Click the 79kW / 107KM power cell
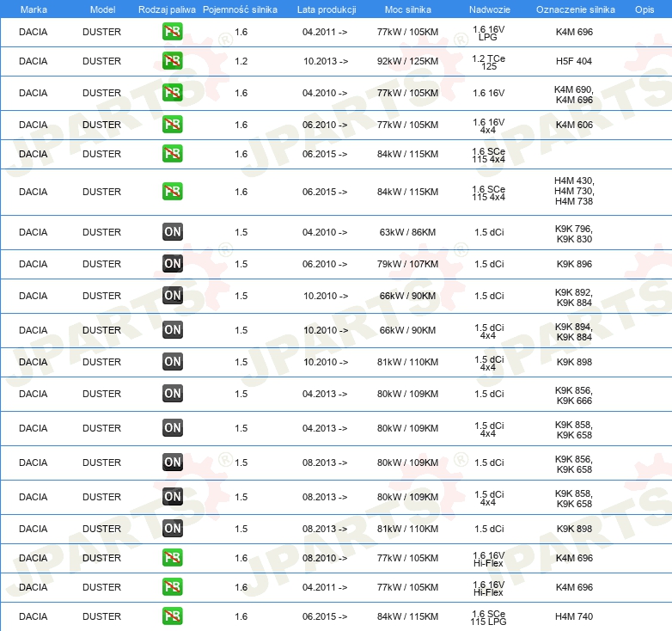The image size is (672, 631). (x=407, y=264)
